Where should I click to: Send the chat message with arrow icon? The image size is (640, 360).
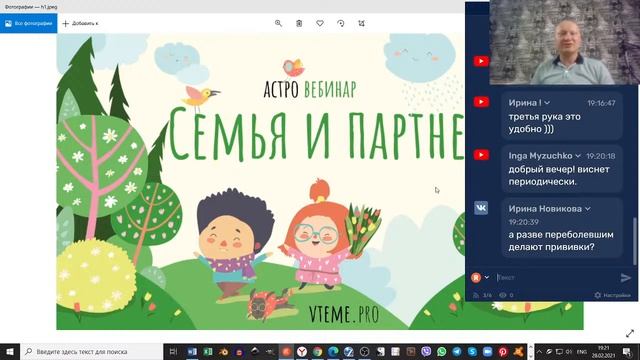626,278
